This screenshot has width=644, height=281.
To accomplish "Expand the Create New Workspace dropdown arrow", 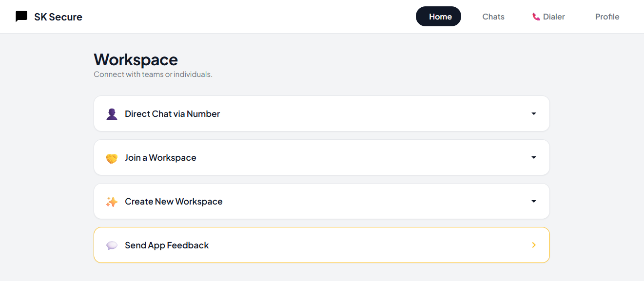I will point(534,201).
